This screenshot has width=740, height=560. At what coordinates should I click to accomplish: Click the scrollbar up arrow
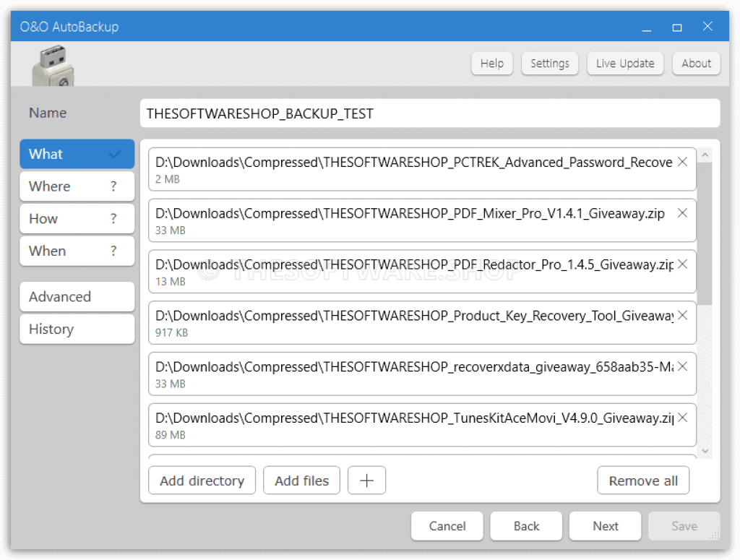(x=705, y=155)
